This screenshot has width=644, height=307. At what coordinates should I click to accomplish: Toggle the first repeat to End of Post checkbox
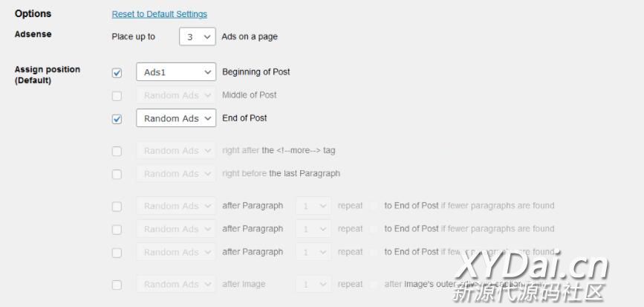click(x=374, y=206)
